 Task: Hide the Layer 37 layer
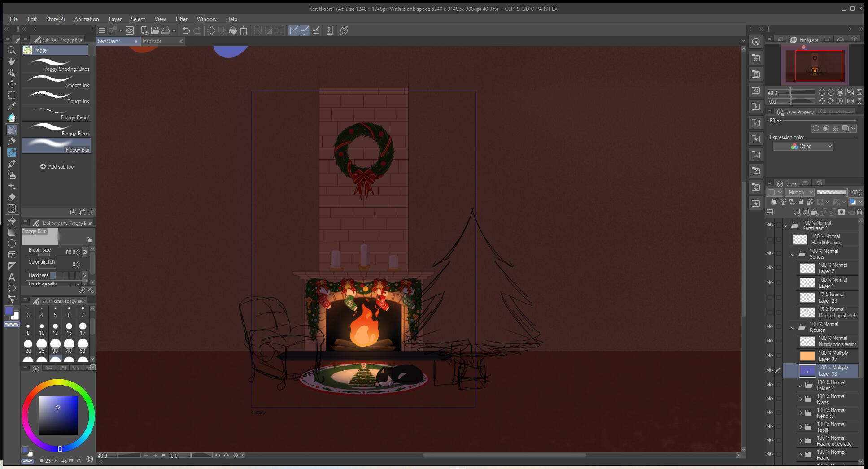[x=770, y=356]
